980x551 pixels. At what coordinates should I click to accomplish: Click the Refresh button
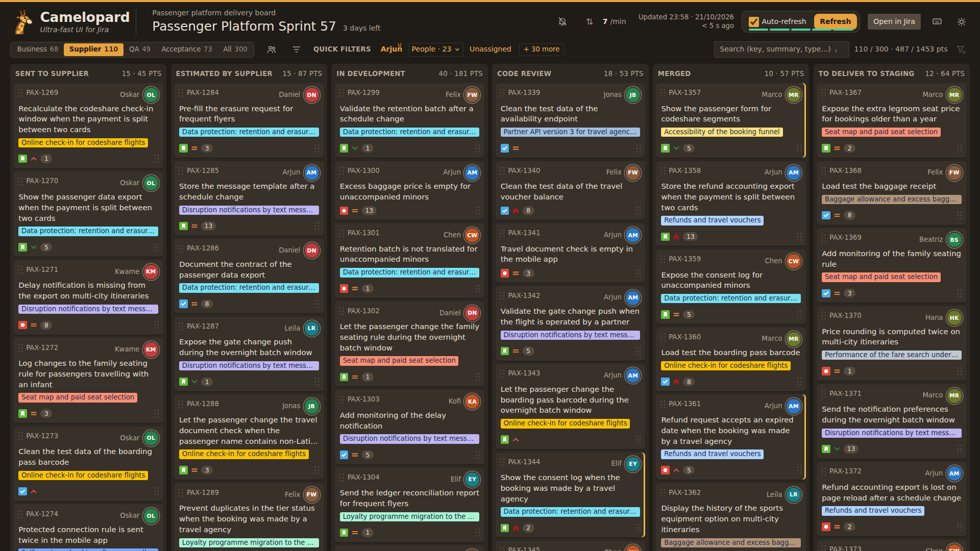(x=835, y=21)
